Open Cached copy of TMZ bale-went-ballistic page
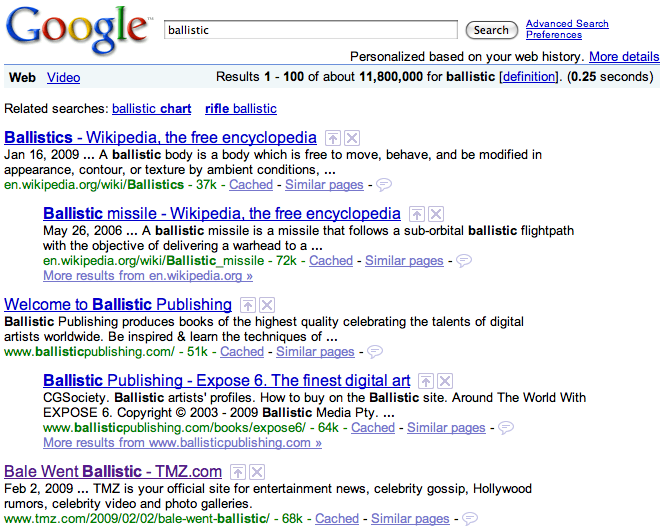 click(x=337, y=518)
